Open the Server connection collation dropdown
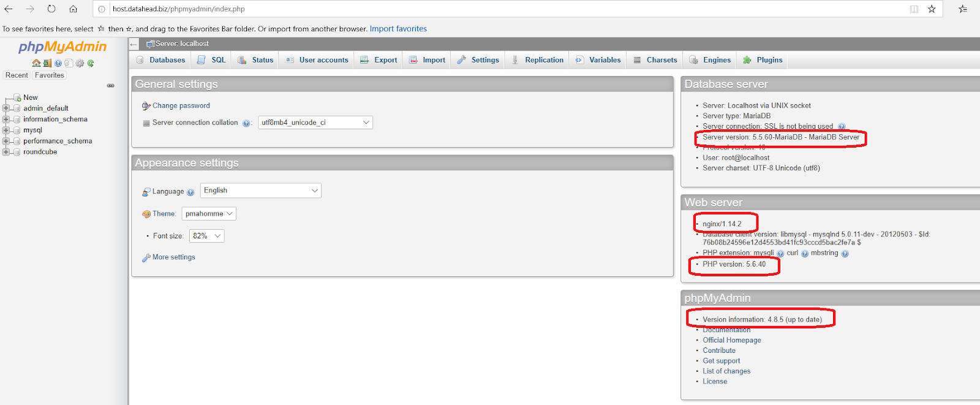The height and width of the screenshot is (405, 980). click(315, 123)
